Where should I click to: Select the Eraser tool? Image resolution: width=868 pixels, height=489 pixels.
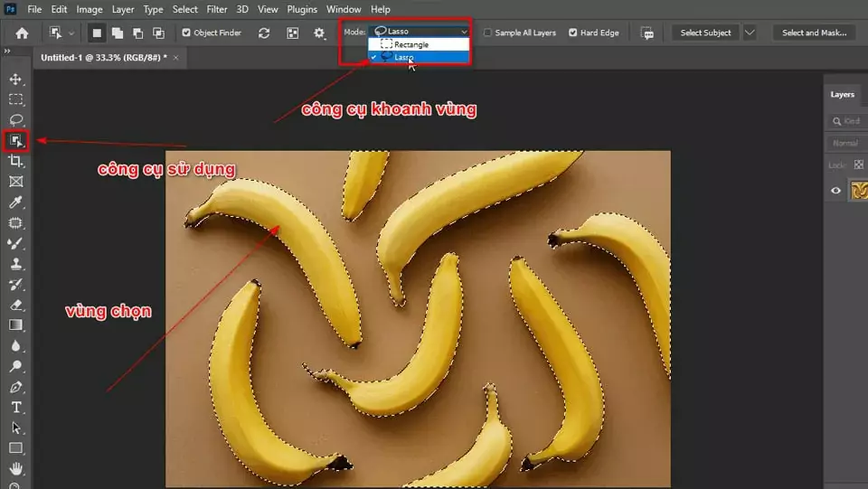click(15, 305)
